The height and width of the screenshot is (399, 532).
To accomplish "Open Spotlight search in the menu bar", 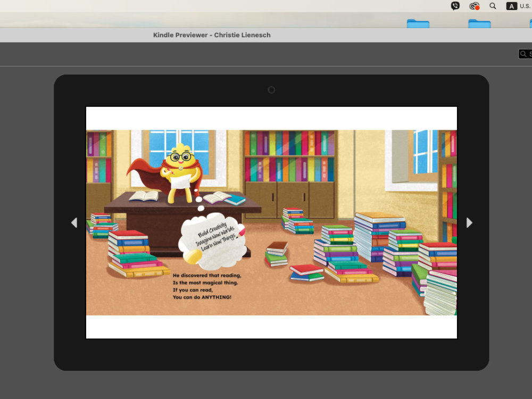I will click(x=493, y=6).
